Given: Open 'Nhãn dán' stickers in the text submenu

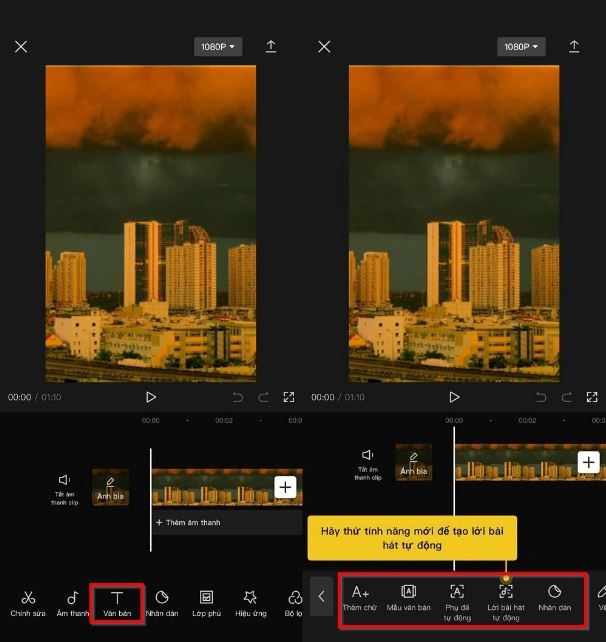Looking at the screenshot, I should pos(554,599).
